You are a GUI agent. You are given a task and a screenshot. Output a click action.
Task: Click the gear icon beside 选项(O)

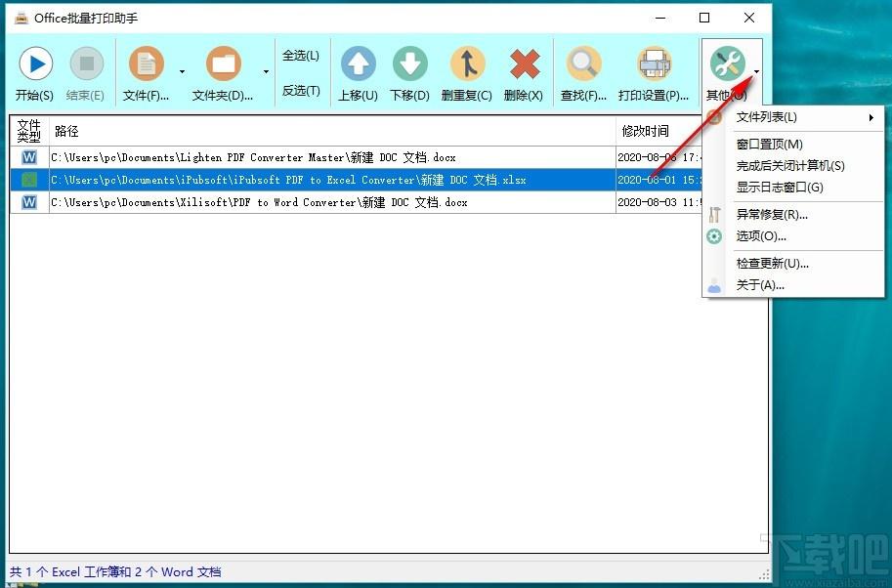(714, 236)
